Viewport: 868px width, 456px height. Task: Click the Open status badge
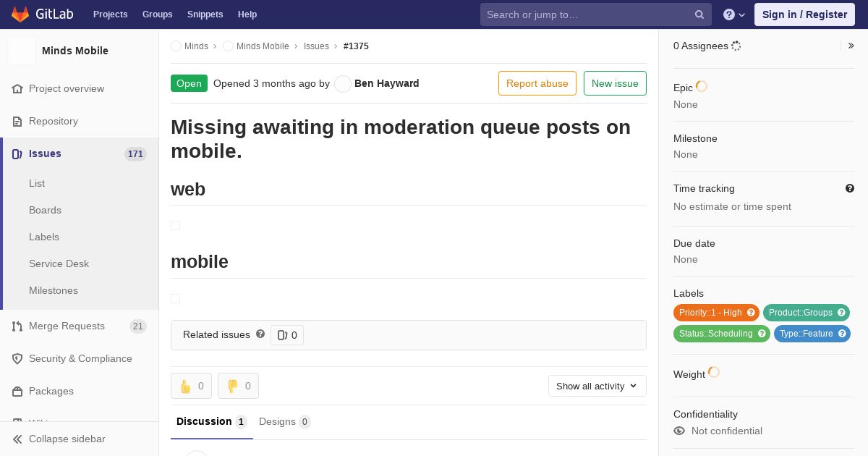tap(189, 83)
